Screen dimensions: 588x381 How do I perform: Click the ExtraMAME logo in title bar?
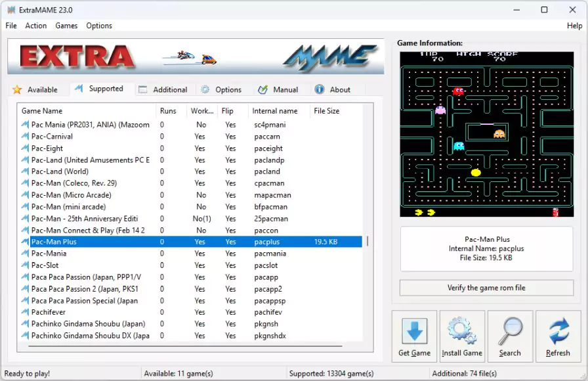11,10
